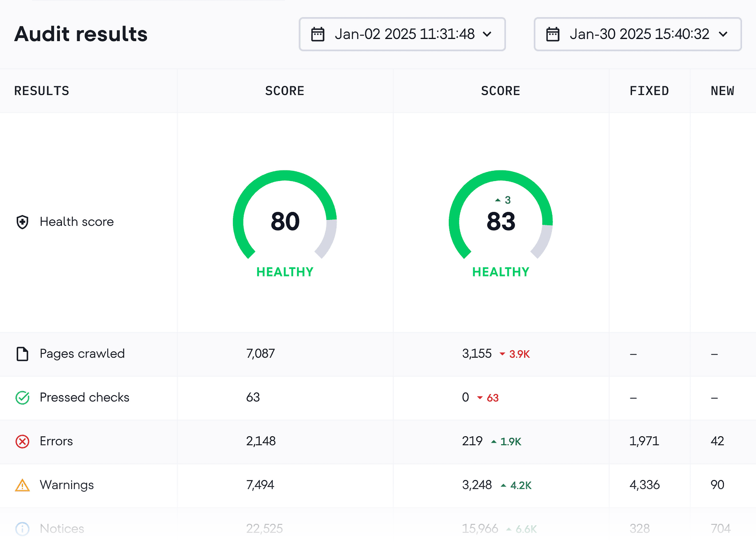Click the calendar icon beside Jan-30 2025
The image size is (756, 551).
(552, 34)
